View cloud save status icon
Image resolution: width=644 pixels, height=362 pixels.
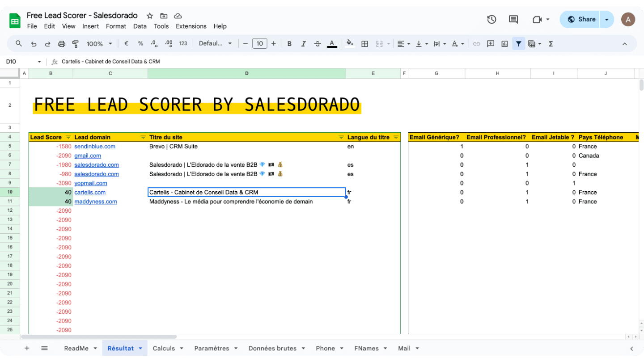point(178,16)
